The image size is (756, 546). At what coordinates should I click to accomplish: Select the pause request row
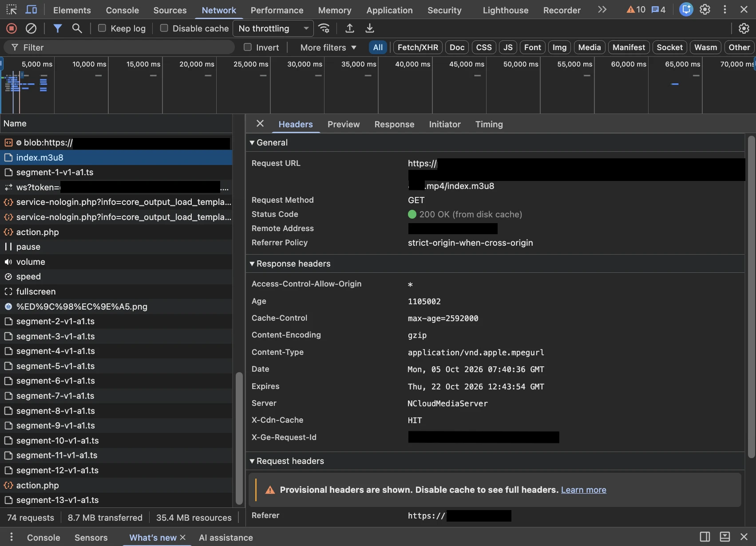tap(116, 247)
